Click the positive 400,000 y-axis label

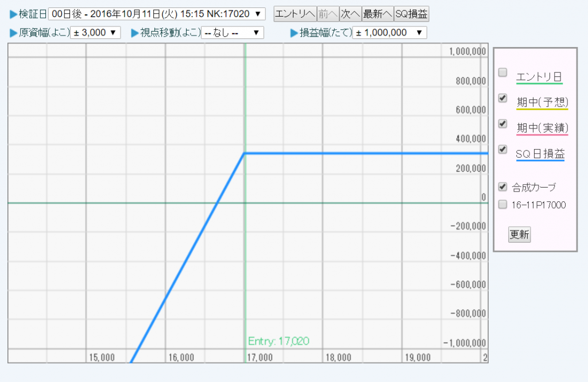click(x=471, y=139)
